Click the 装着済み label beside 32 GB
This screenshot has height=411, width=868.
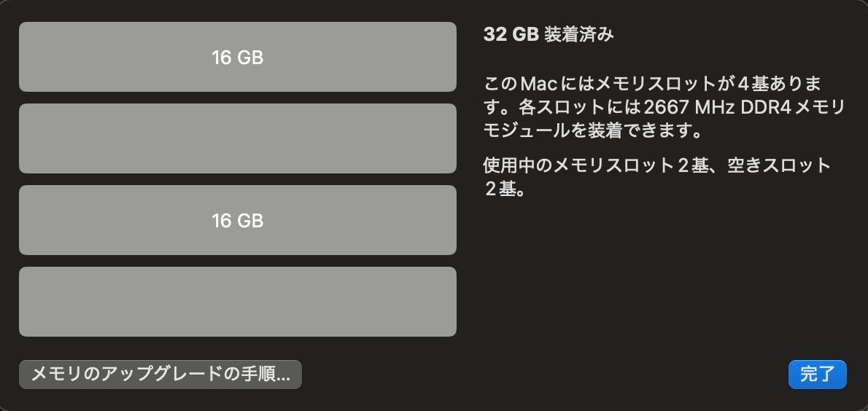pos(579,35)
